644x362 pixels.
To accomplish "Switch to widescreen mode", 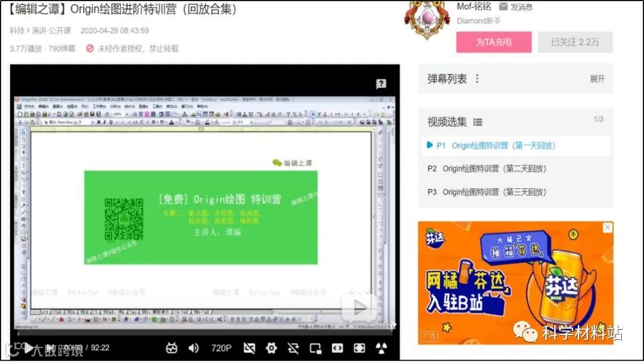I will tap(337, 348).
